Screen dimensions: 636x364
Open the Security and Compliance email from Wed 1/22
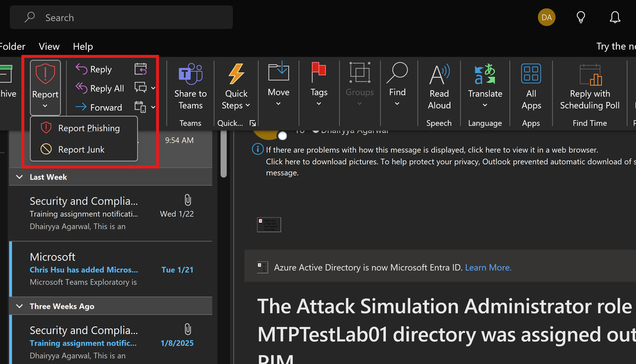(111, 213)
